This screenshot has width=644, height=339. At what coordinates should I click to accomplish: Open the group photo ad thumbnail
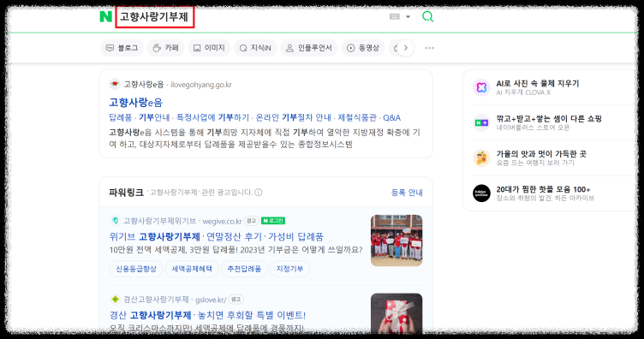[x=397, y=241]
